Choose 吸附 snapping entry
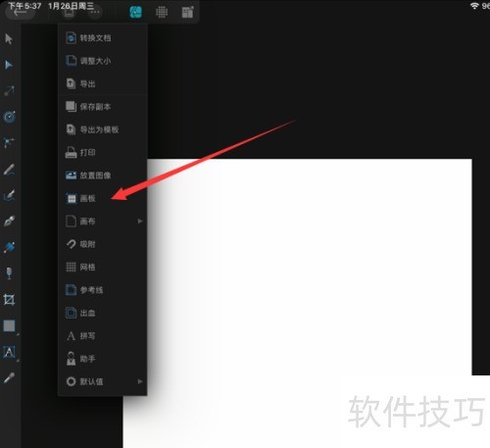Image resolution: width=490 pixels, height=448 pixels. (x=103, y=244)
